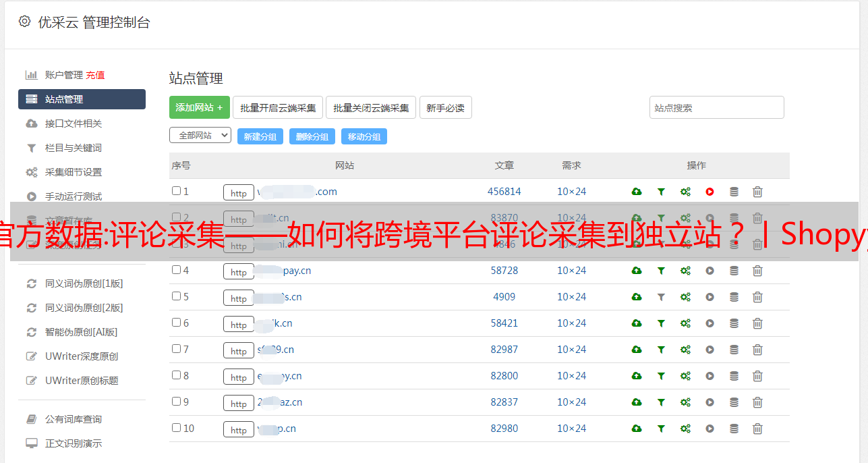Click the gear icon beside 优采云 管理控制台
Viewport: 868px width, 463px height.
coord(24,22)
